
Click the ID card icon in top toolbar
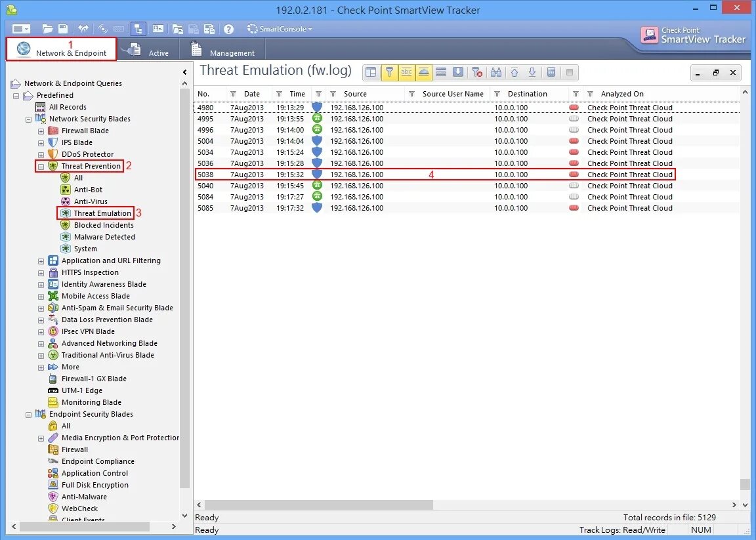pos(157,29)
